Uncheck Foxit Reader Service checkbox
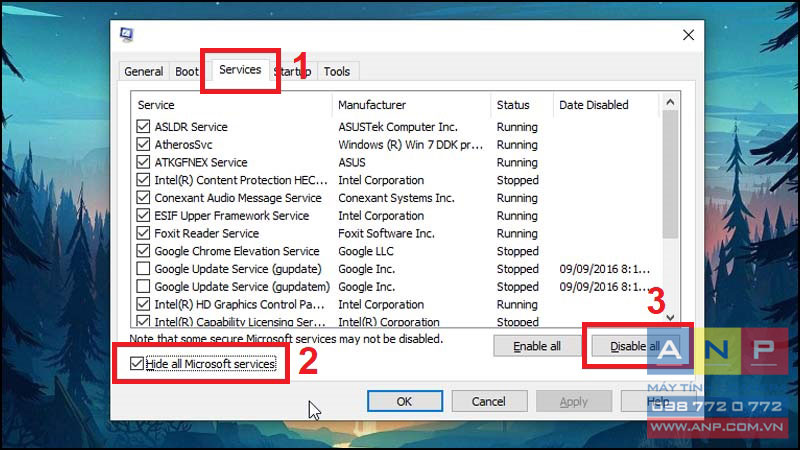The width and height of the screenshot is (800, 450). click(x=143, y=233)
